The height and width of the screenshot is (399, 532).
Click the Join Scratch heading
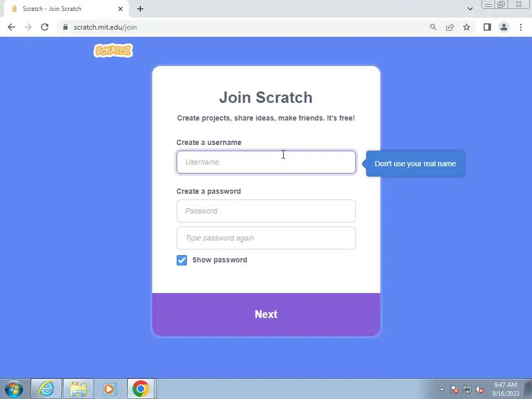coord(265,97)
